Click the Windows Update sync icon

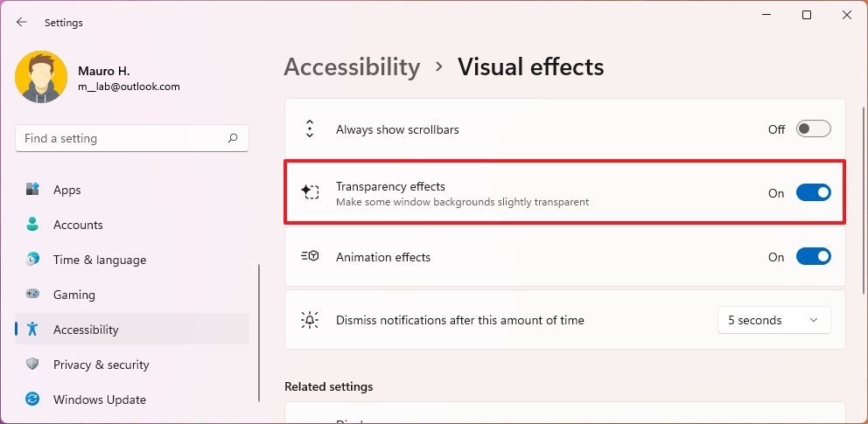pos(32,400)
